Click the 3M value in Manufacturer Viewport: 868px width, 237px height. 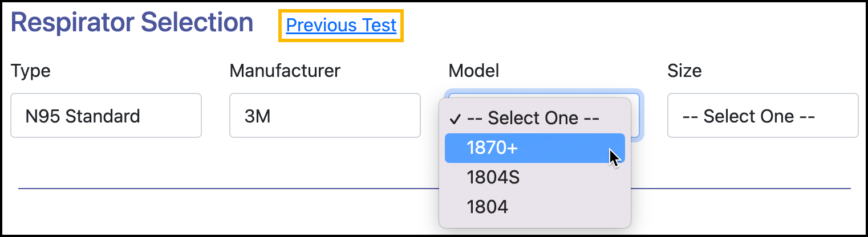[x=257, y=116]
